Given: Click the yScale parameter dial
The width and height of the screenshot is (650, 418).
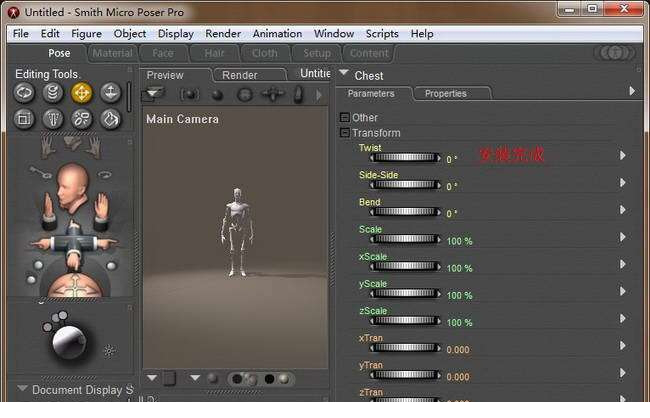Looking at the screenshot, I should (405, 294).
